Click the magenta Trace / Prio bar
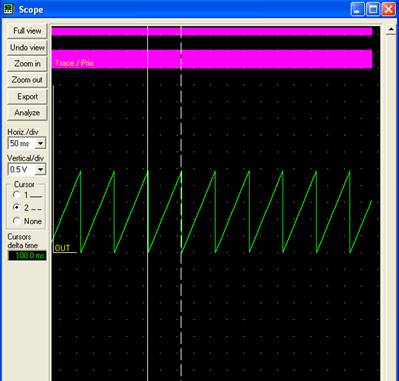The width and height of the screenshot is (399, 381). click(x=212, y=59)
